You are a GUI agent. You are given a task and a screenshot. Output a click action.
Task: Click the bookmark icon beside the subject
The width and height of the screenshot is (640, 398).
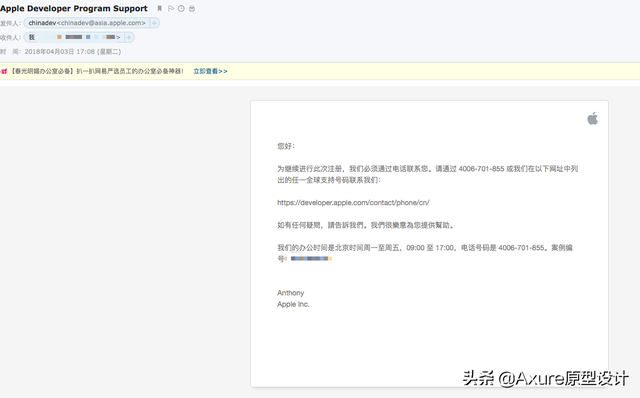[x=160, y=9]
